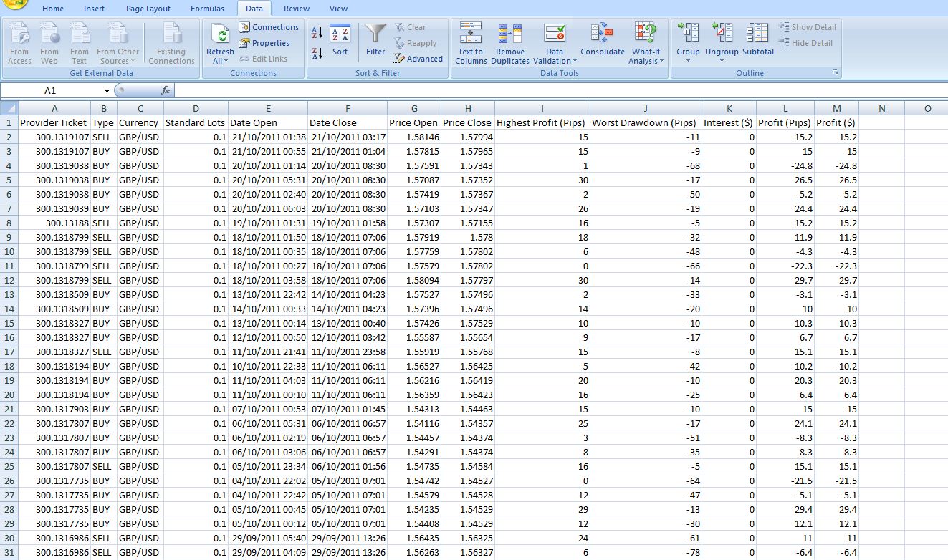Click the connection Properties button
This screenshot has width=948, height=560.
click(264, 43)
